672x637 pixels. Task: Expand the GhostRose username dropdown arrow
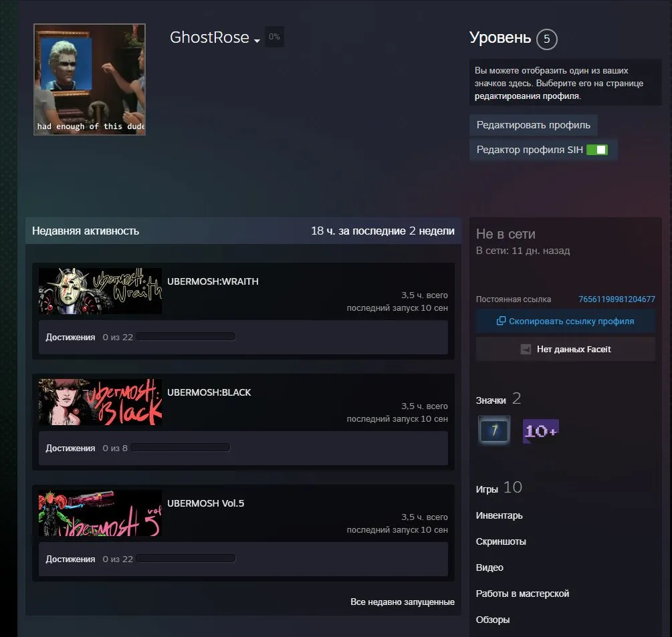257,41
